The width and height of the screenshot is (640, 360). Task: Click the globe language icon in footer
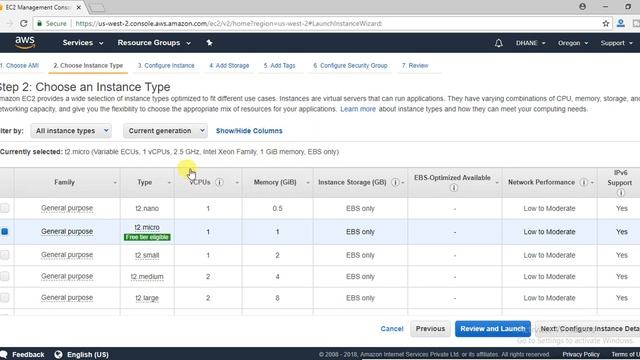(58, 354)
